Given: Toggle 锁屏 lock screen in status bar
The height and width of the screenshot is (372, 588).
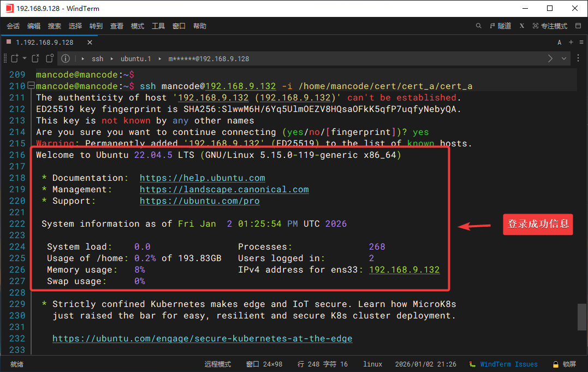Looking at the screenshot, I should click(x=563, y=364).
